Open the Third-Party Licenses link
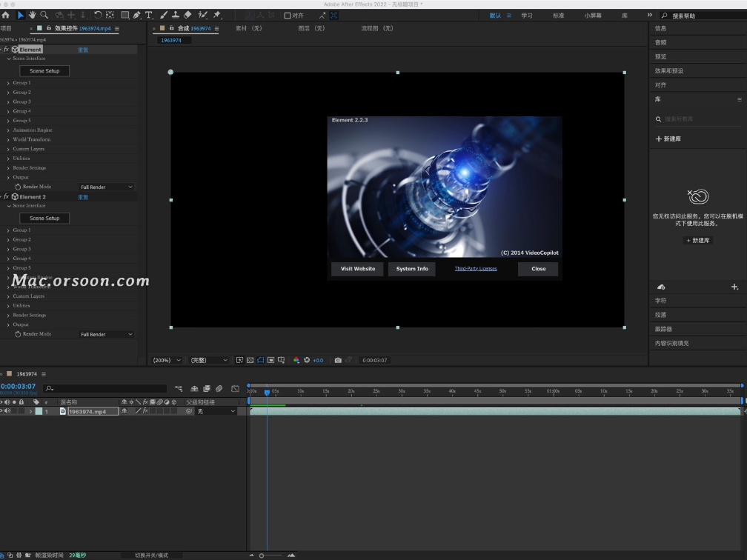The width and height of the screenshot is (747, 560). [x=475, y=269]
